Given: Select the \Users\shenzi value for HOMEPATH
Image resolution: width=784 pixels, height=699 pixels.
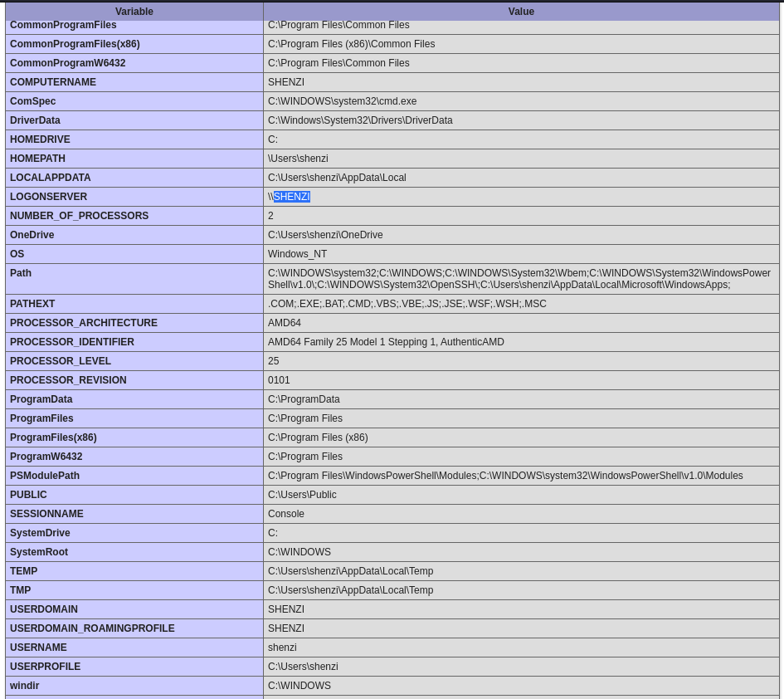Looking at the screenshot, I should (298, 158).
